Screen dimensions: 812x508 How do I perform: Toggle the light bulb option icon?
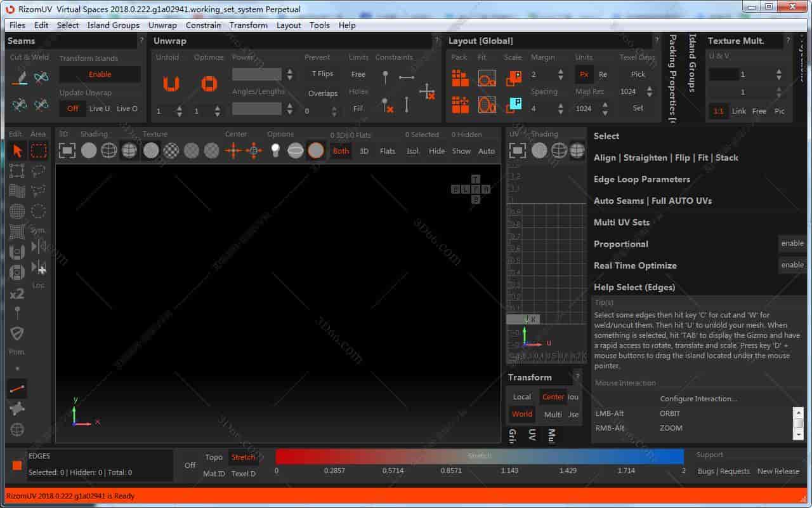(275, 150)
